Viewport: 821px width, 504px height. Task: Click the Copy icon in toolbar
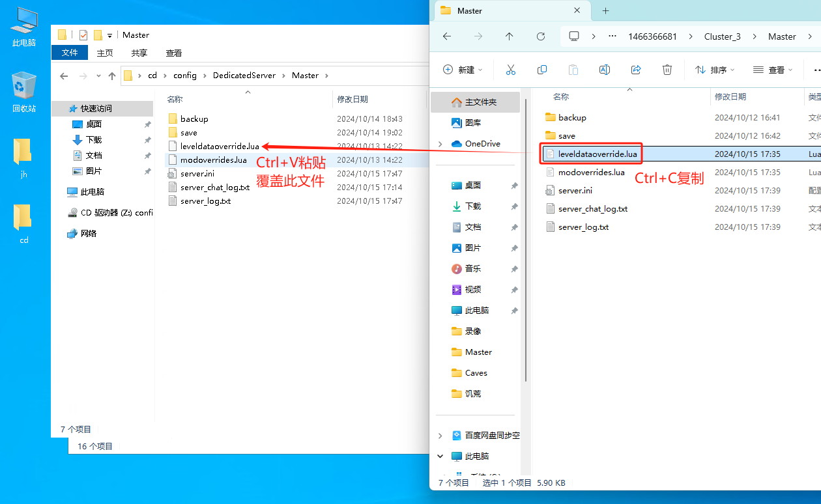(542, 70)
